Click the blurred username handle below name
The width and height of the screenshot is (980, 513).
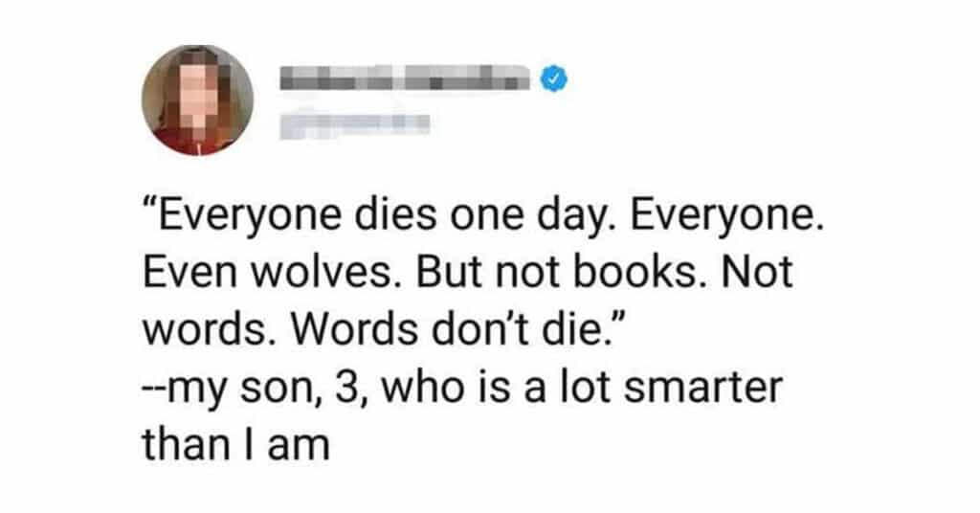click(354, 123)
